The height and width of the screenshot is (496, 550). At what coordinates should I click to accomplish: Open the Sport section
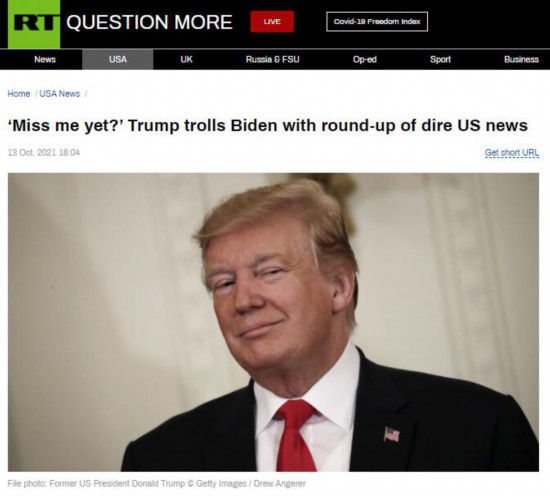tap(441, 59)
